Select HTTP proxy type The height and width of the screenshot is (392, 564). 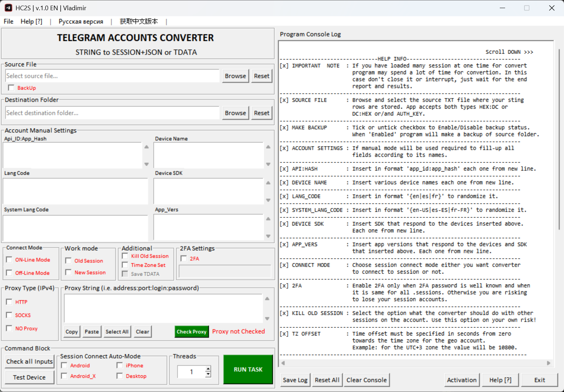[x=9, y=302]
